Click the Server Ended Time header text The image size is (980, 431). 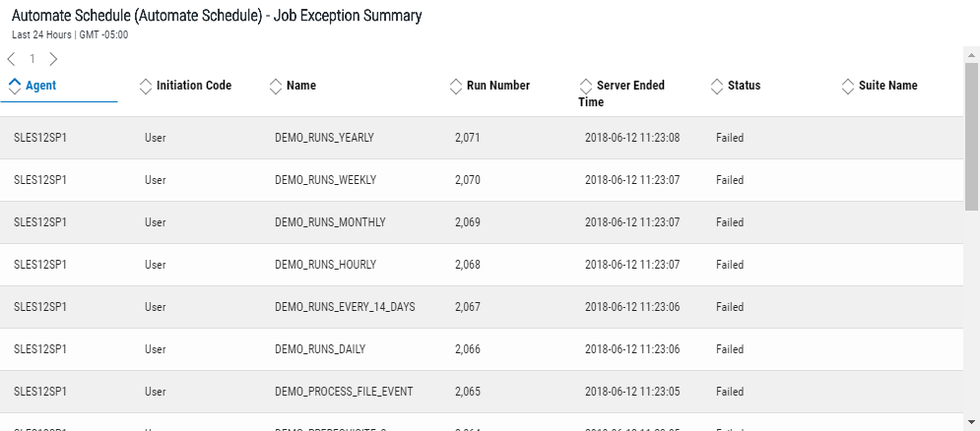pos(630,86)
